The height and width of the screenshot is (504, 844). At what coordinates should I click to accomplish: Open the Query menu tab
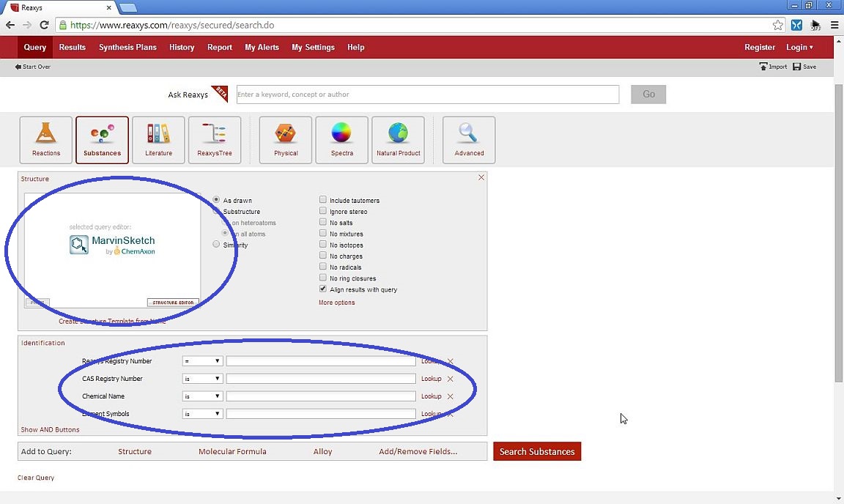point(35,48)
